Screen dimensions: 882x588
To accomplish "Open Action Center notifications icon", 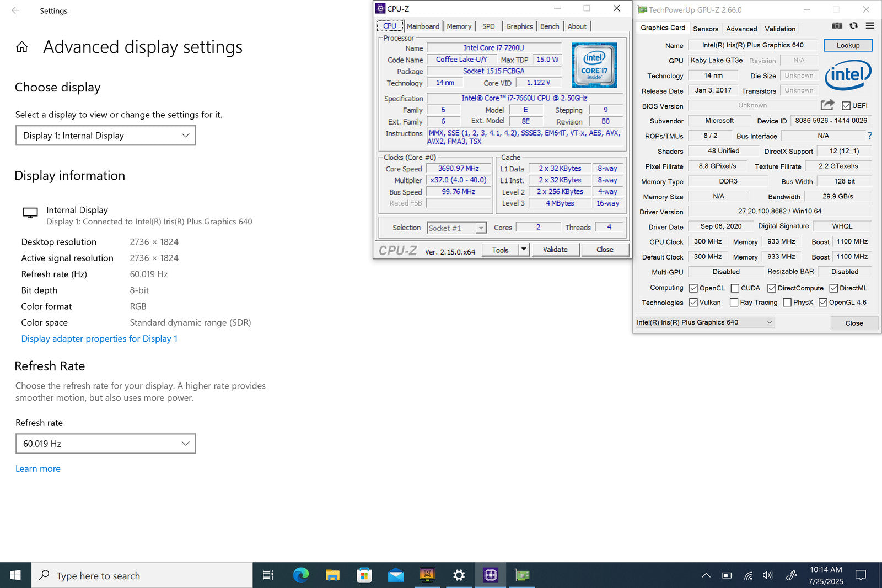I will coord(861,575).
